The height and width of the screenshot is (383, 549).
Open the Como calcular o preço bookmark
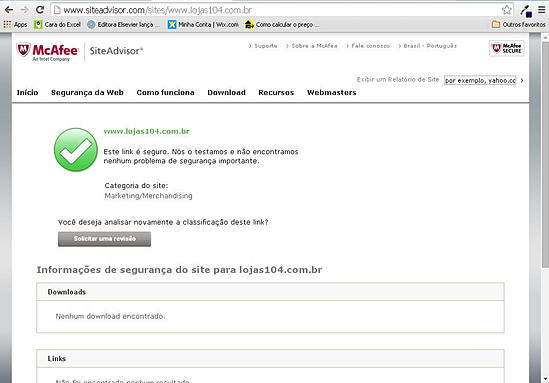click(282, 25)
